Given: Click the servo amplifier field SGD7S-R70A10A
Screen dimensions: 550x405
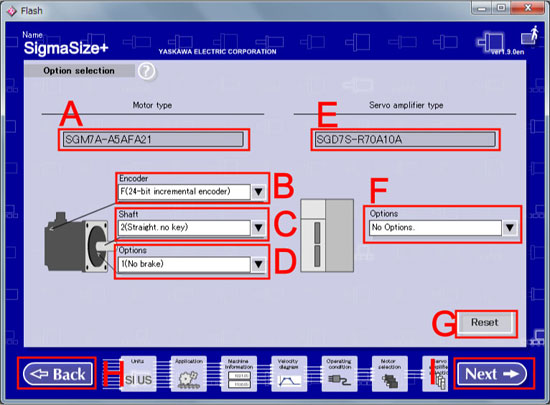Looking at the screenshot, I should (405, 140).
